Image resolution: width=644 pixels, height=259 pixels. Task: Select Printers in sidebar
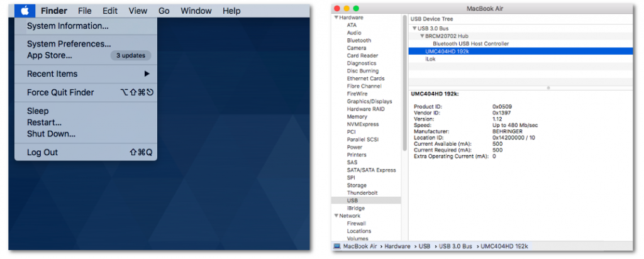point(356,155)
